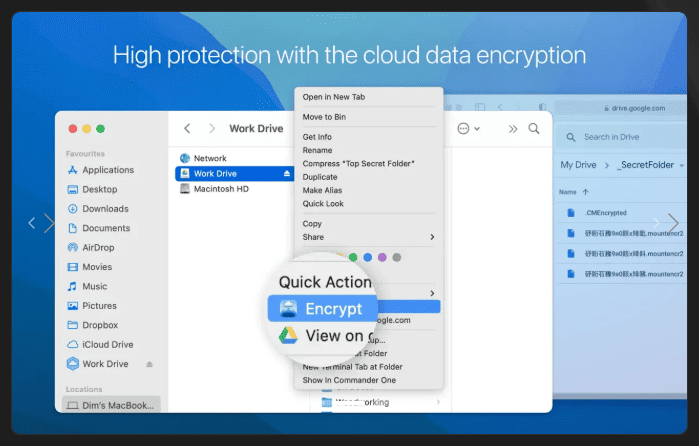This screenshot has width=699, height=446.
Task: Go to previous slide arrow
Action: coord(31,223)
